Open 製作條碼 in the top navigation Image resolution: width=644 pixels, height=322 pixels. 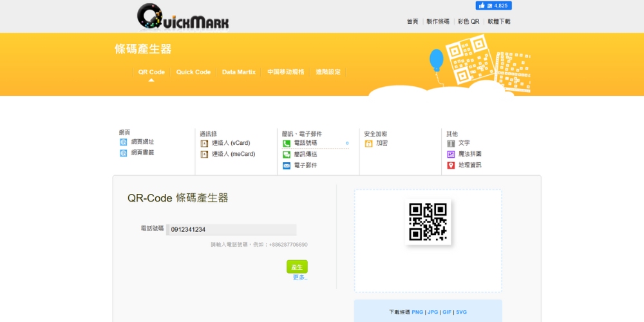[x=438, y=21]
